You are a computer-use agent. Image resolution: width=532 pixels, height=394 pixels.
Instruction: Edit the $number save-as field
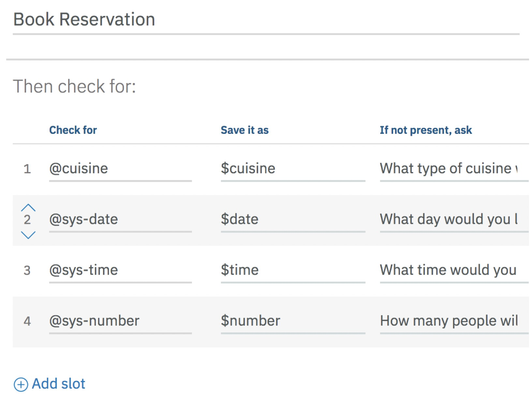coord(293,322)
